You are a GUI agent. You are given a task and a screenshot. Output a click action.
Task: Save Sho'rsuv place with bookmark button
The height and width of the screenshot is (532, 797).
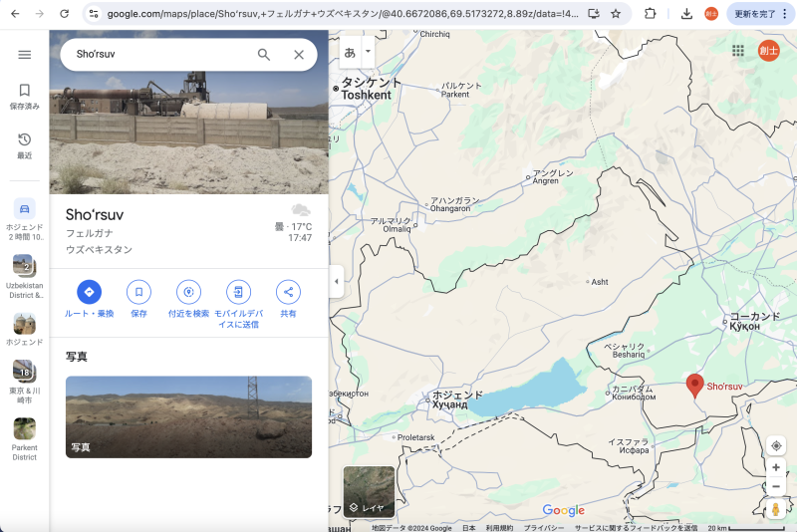138,292
